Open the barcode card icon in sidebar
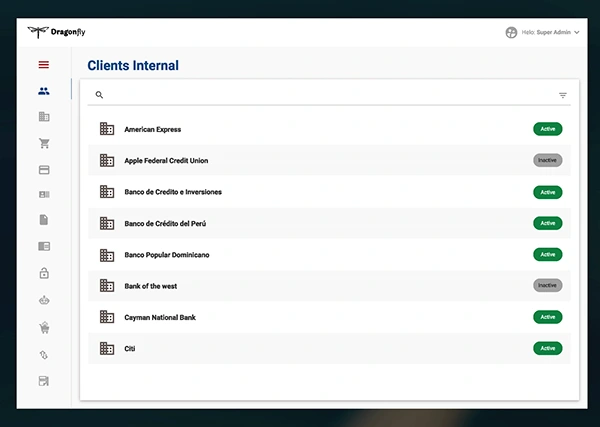 pos(44,195)
